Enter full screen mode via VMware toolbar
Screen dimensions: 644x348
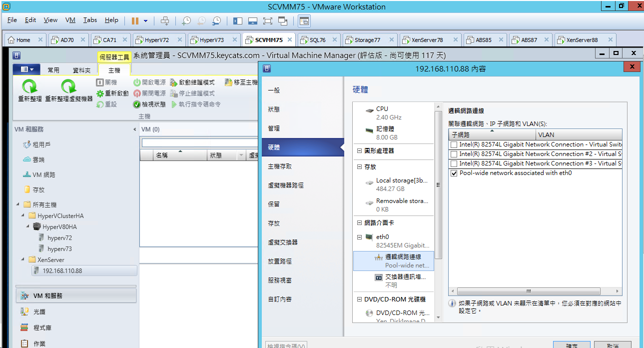click(x=268, y=21)
